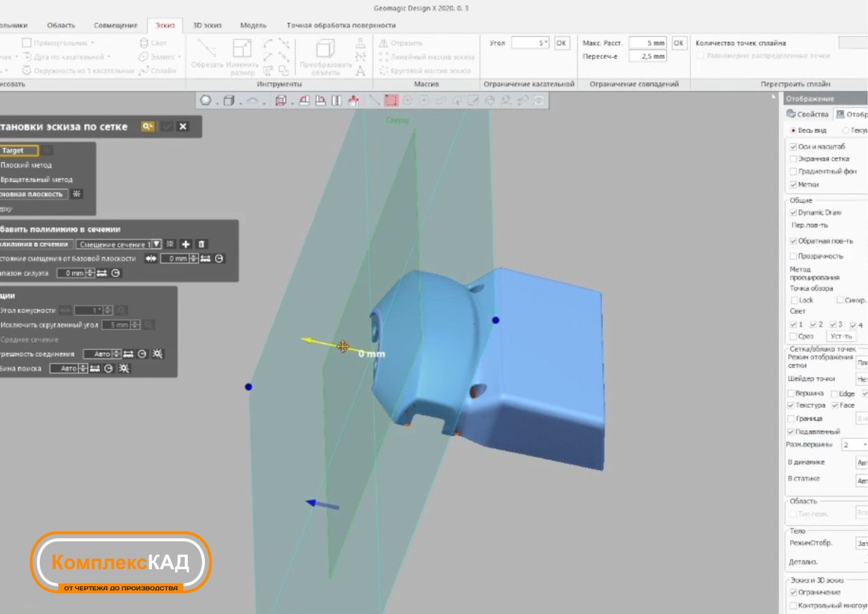The height and width of the screenshot is (614, 868).
Task: Click the reset icon next to Основная плоскость
Action: point(77,194)
